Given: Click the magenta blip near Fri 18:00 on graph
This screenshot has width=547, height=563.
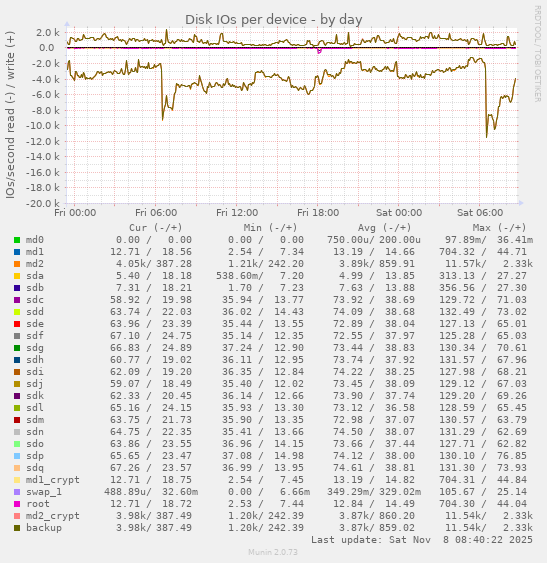Looking at the screenshot, I should 319,51.
